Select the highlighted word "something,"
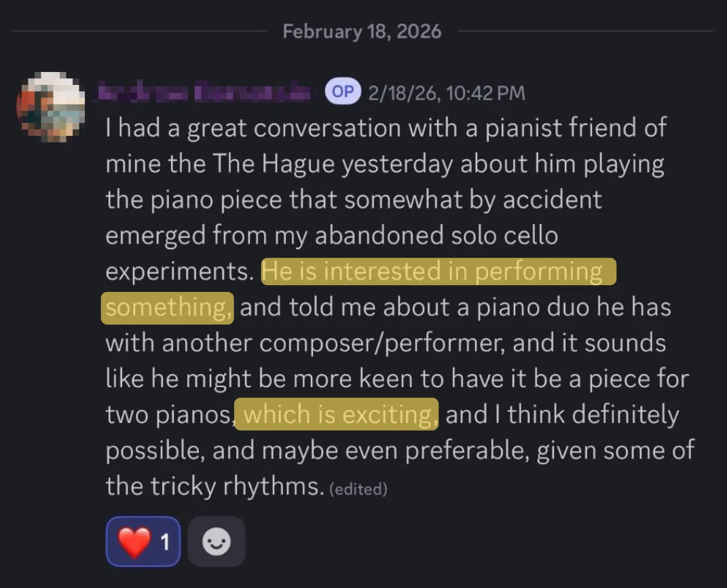This screenshot has height=588, width=727. pos(169,308)
